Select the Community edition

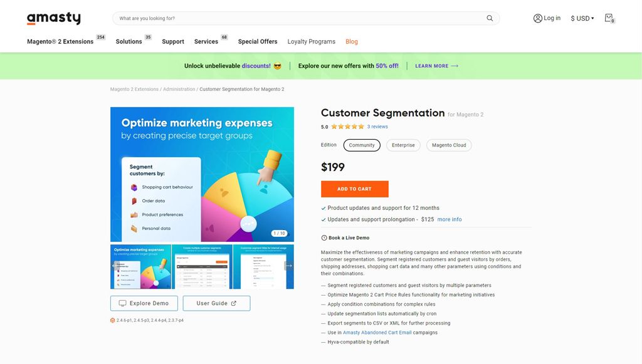pos(362,145)
